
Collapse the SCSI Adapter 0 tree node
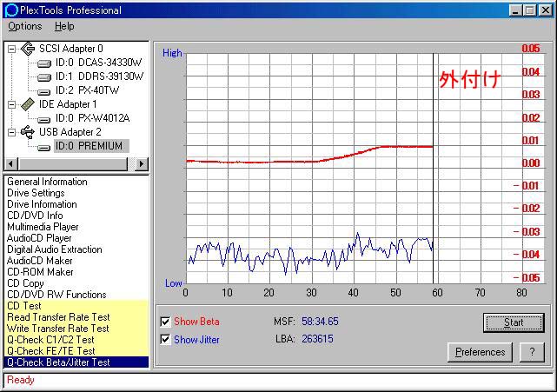coord(11,49)
